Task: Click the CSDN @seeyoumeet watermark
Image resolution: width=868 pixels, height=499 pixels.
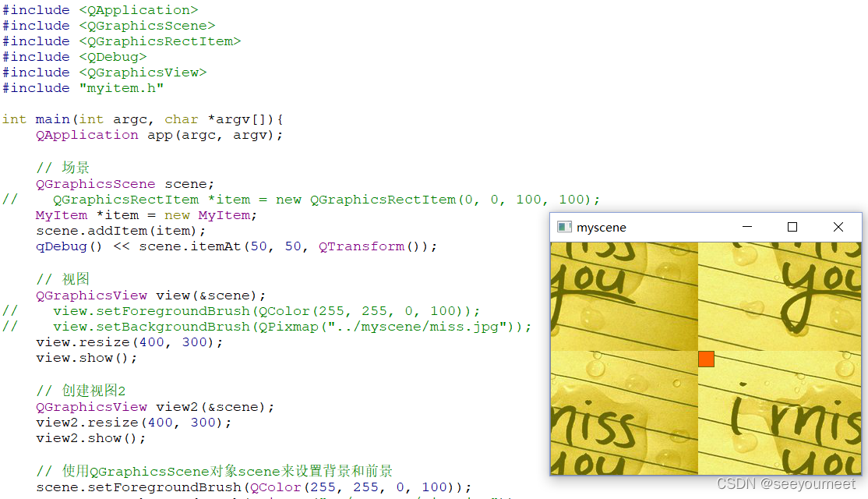Action: click(x=786, y=484)
